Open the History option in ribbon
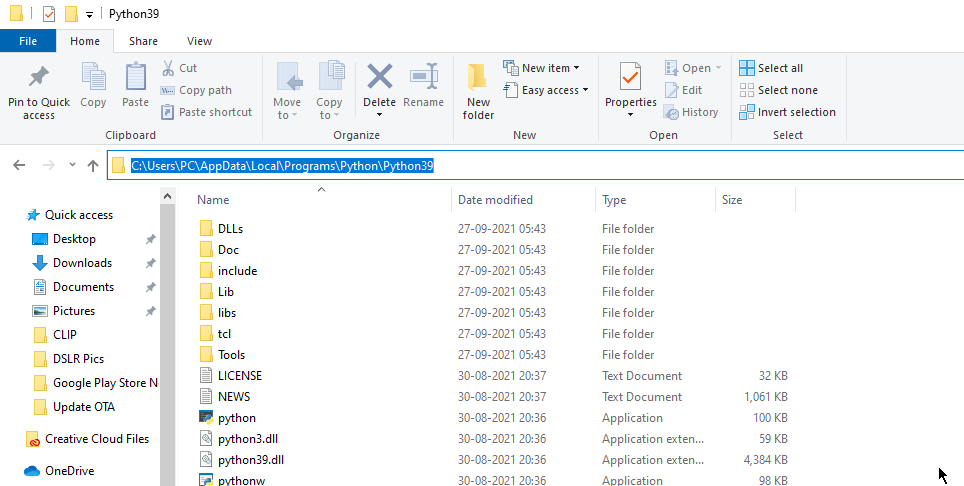 (x=691, y=112)
